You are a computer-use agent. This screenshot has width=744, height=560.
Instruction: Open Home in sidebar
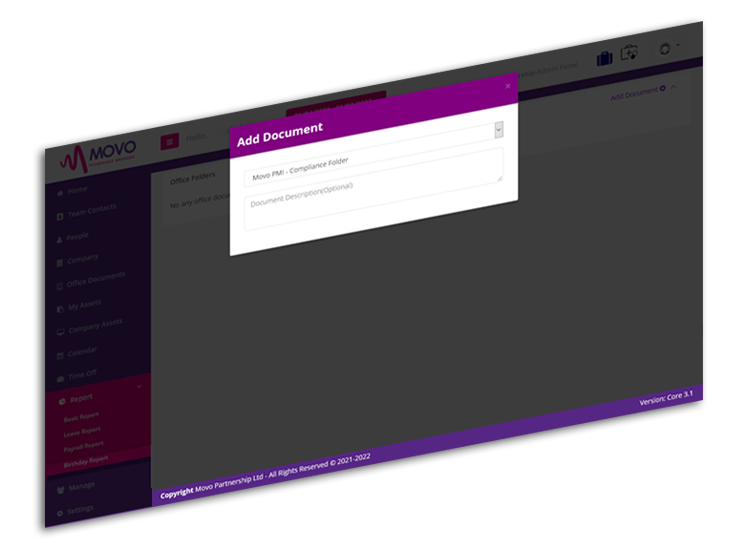pos(77,190)
